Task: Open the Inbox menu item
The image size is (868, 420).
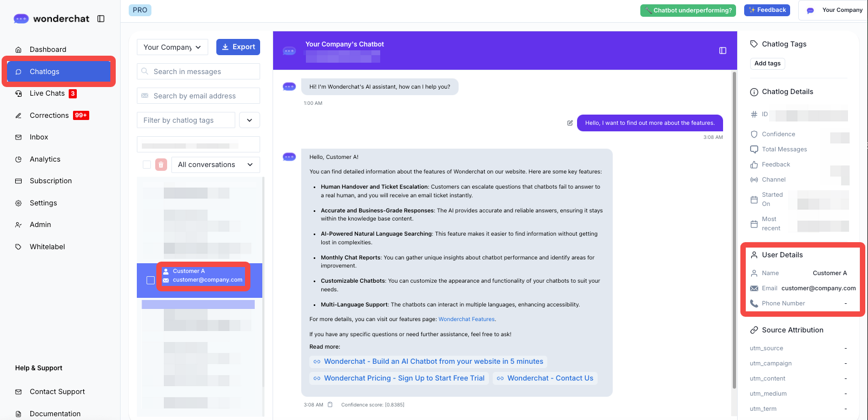Action: point(39,137)
